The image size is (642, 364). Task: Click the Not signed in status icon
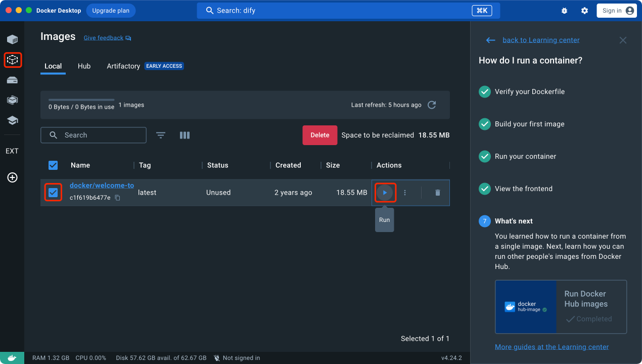(x=217, y=358)
